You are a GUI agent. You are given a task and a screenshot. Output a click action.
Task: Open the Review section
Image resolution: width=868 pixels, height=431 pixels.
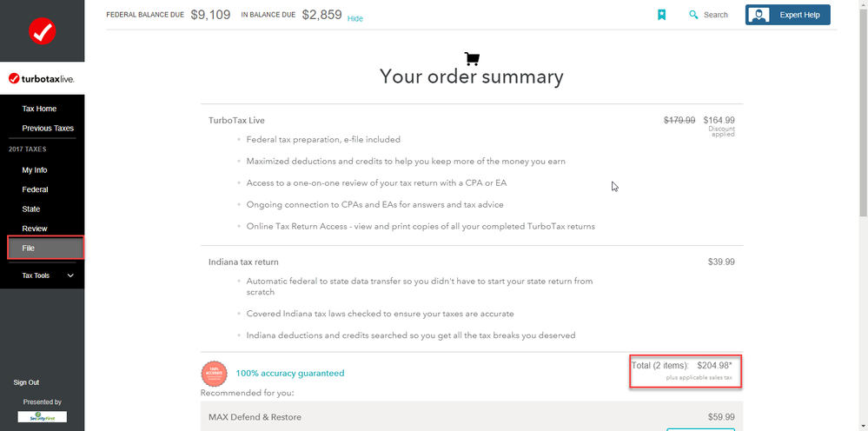35,229
